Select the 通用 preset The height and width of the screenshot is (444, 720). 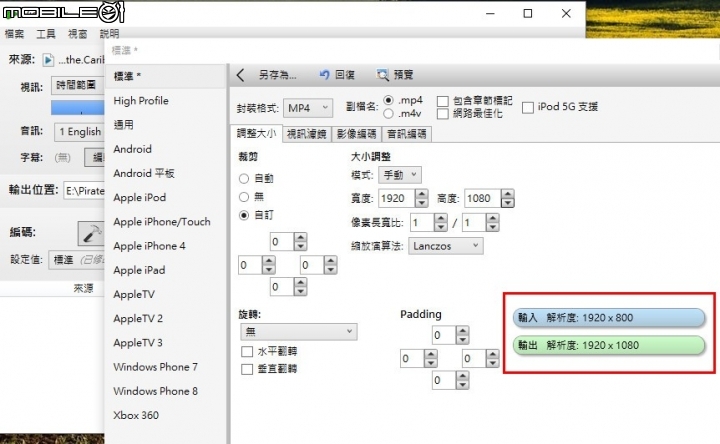click(x=165, y=125)
